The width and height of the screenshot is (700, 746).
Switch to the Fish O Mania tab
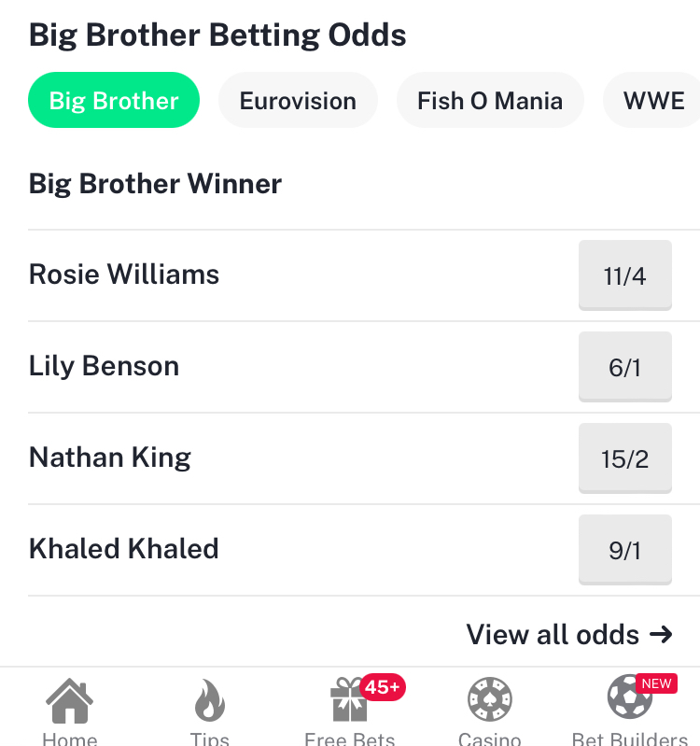point(490,100)
